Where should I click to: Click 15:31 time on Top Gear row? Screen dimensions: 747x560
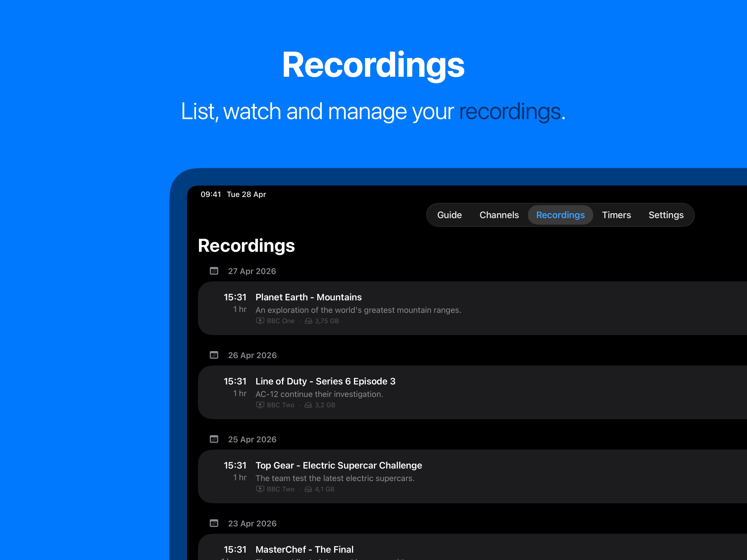click(235, 465)
